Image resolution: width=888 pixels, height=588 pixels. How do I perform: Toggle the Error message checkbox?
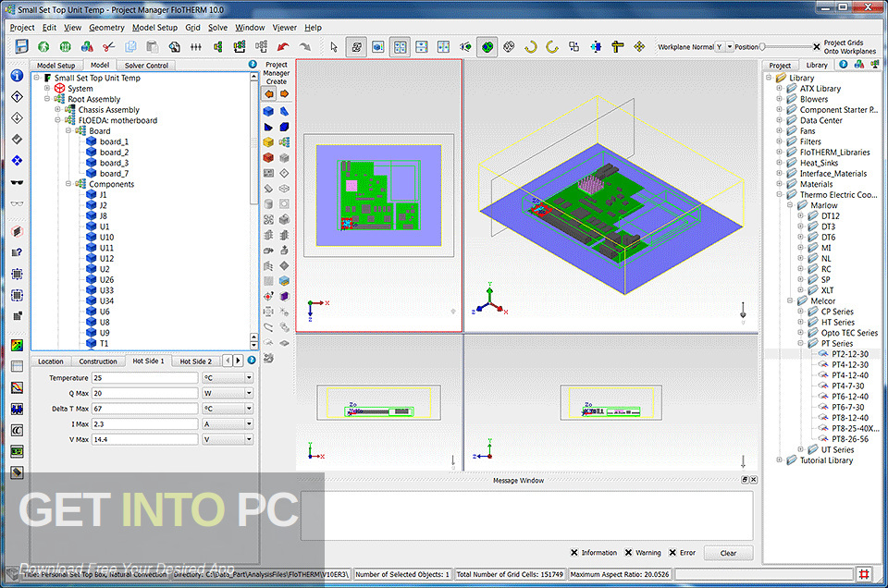point(672,553)
